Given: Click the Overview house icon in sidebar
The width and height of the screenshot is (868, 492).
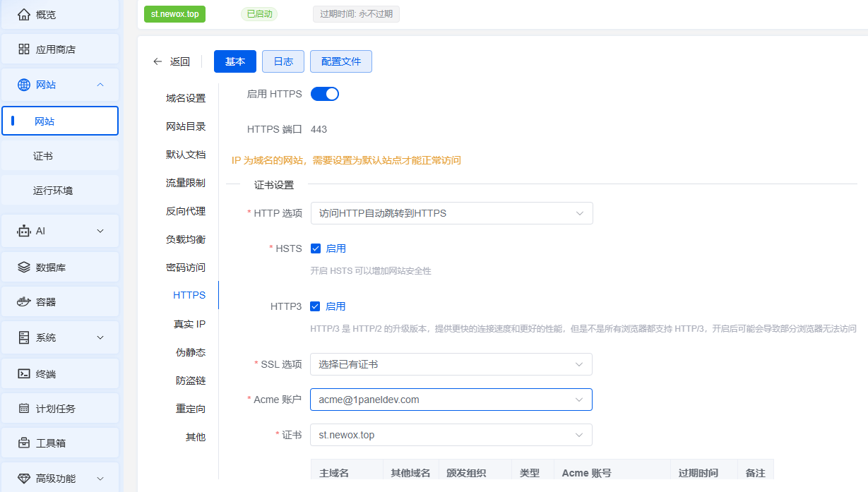Looking at the screenshot, I should (24, 14).
